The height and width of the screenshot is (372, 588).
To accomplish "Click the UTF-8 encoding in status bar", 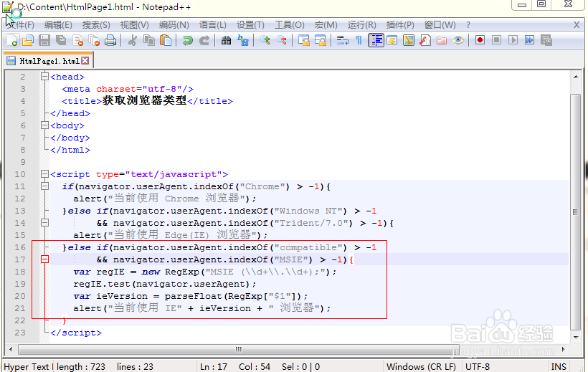I will (x=478, y=366).
